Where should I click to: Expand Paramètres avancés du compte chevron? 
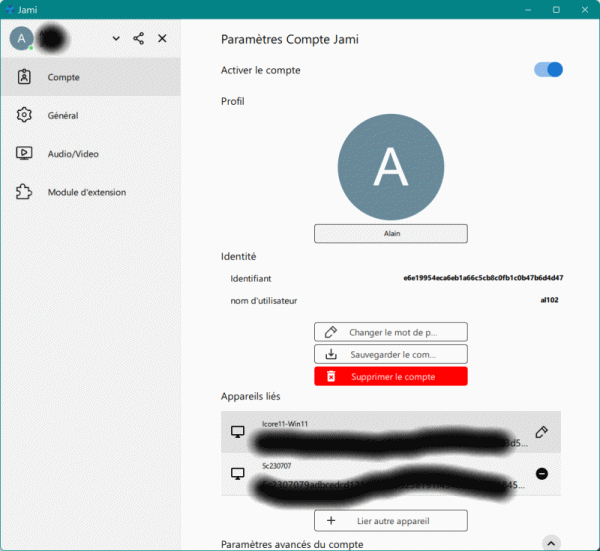click(549, 544)
